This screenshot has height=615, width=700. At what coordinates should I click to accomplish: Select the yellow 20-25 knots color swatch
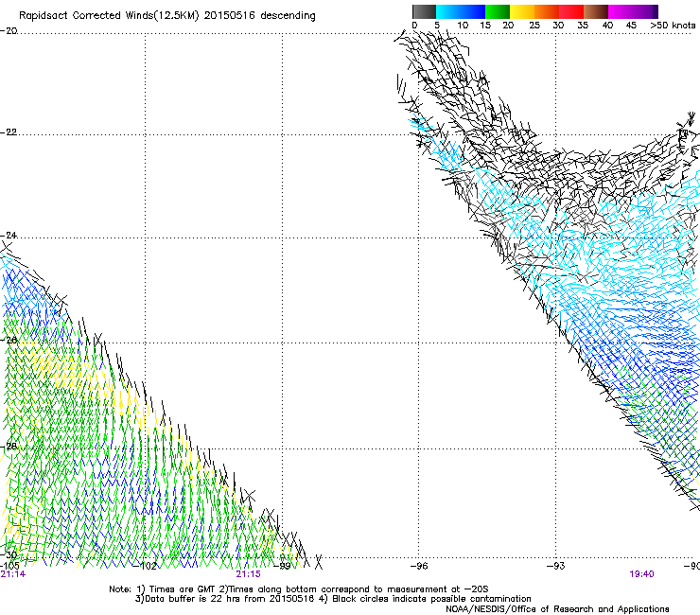point(522,11)
